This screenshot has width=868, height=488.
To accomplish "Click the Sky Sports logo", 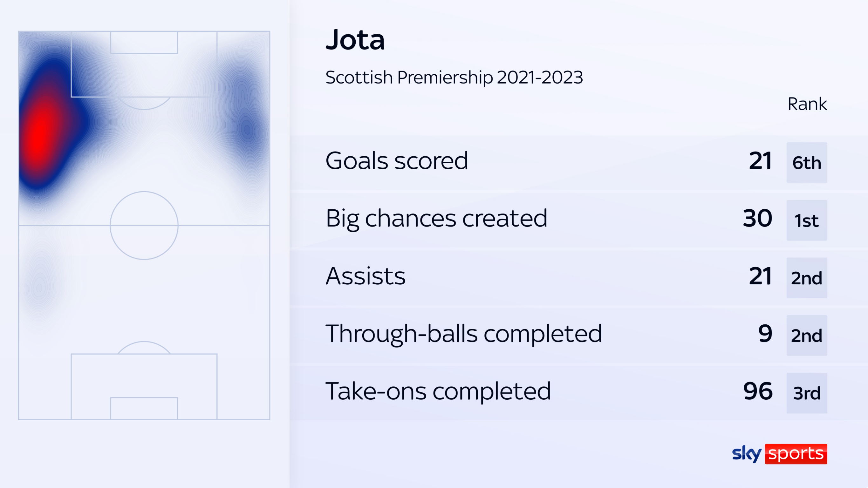I will [779, 454].
